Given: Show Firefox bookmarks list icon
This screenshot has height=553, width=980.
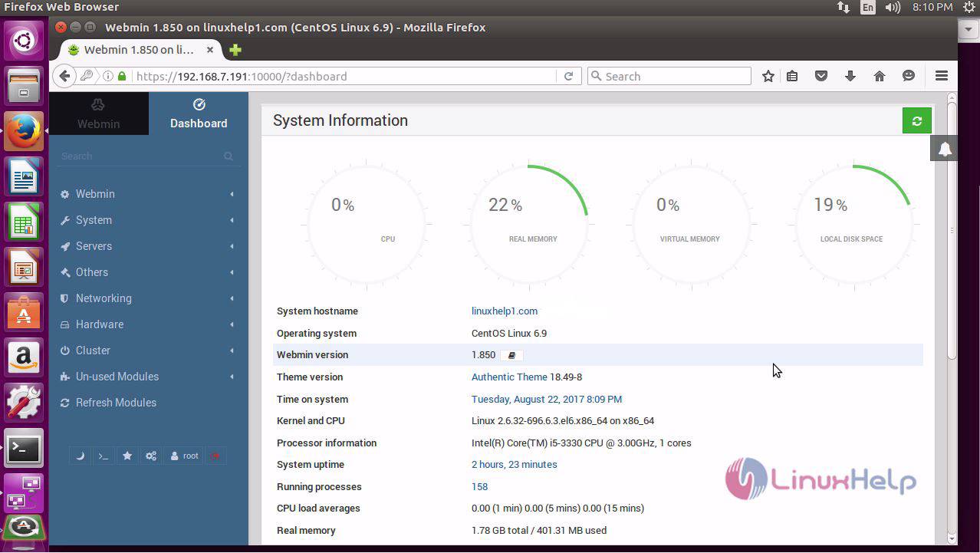Looking at the screenshot, I should 792,76.
